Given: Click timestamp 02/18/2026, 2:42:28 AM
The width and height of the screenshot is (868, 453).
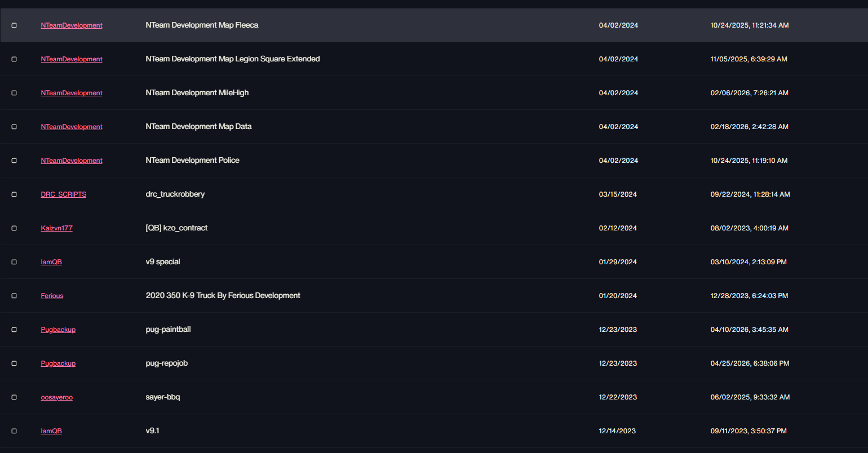Looking at the screenshot, I should (750, 127).
